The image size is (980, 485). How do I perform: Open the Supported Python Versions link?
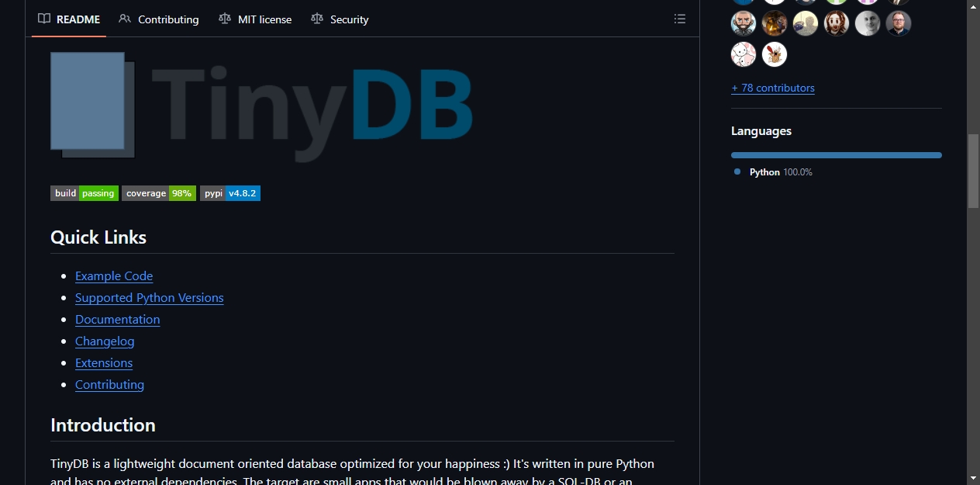150,297
